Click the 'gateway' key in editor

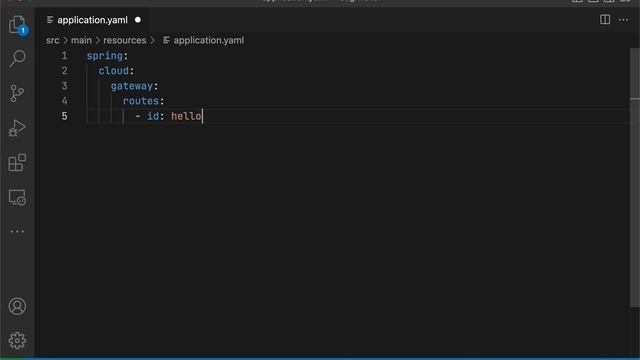[x=132, y=86]
